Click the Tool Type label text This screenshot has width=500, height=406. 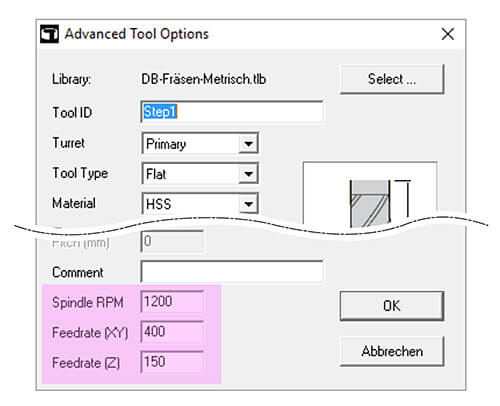click(x=80, y=173)
